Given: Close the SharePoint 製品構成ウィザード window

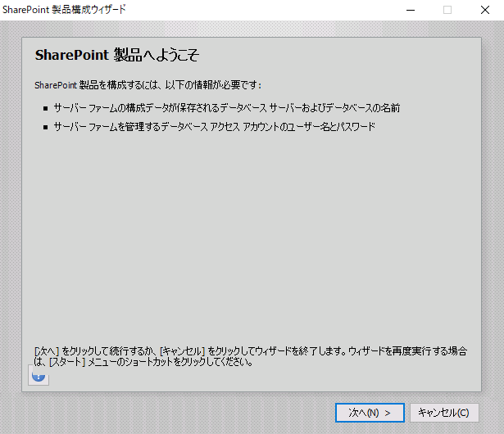Looking at the screenshot, I should click(485, 11).
